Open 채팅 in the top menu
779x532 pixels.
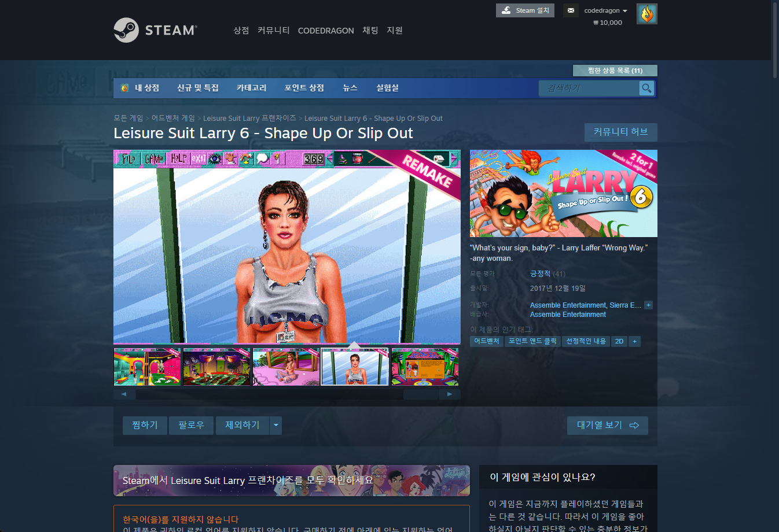[370, 30]
